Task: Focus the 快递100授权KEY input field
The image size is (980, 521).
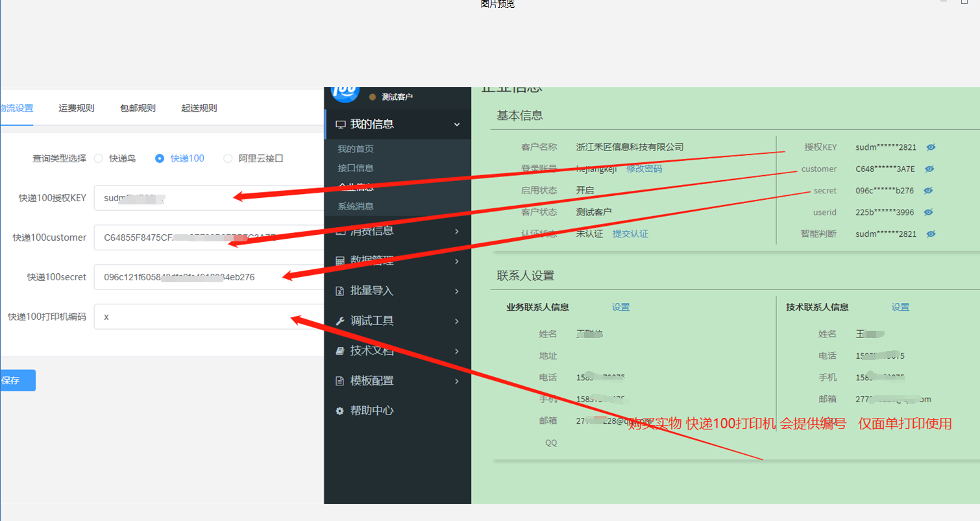Action: point(209,198)
